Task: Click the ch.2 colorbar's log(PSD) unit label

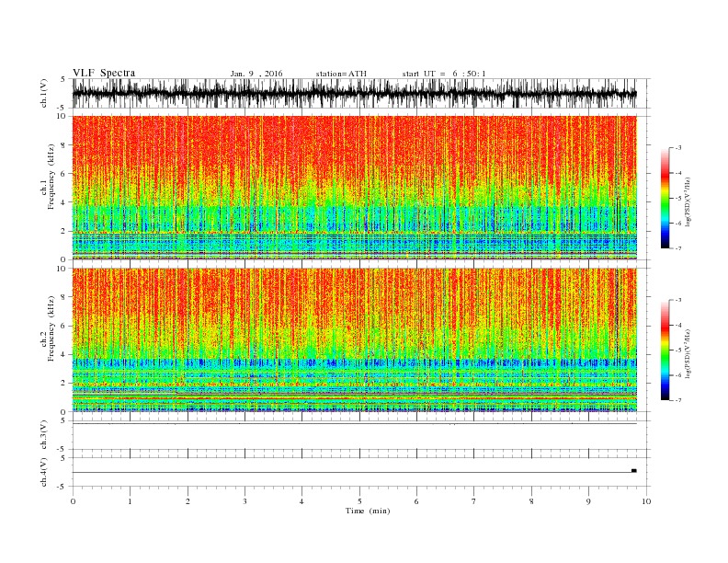Action: point(688,354)
